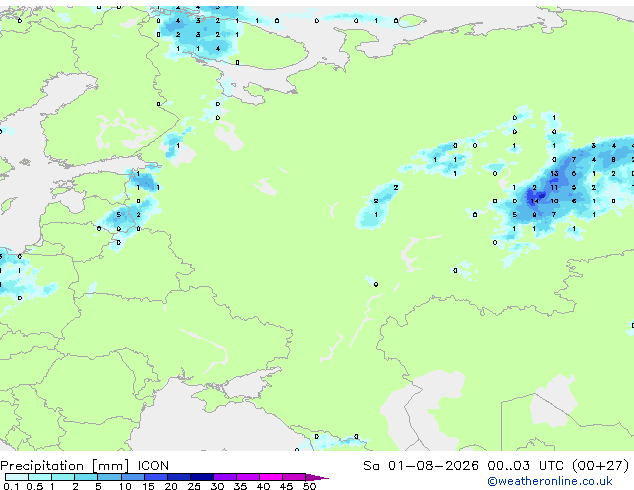Click the '13' precipitation value on the map

pos(554,173)
